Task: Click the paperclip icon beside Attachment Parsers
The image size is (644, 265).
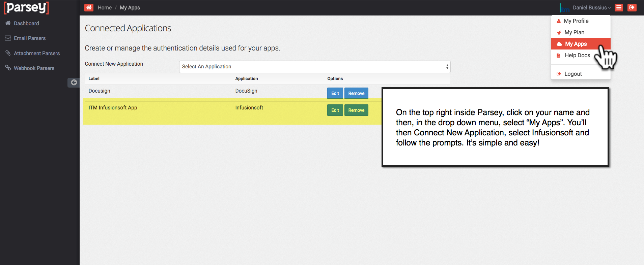Action: (x=8, y=53)
